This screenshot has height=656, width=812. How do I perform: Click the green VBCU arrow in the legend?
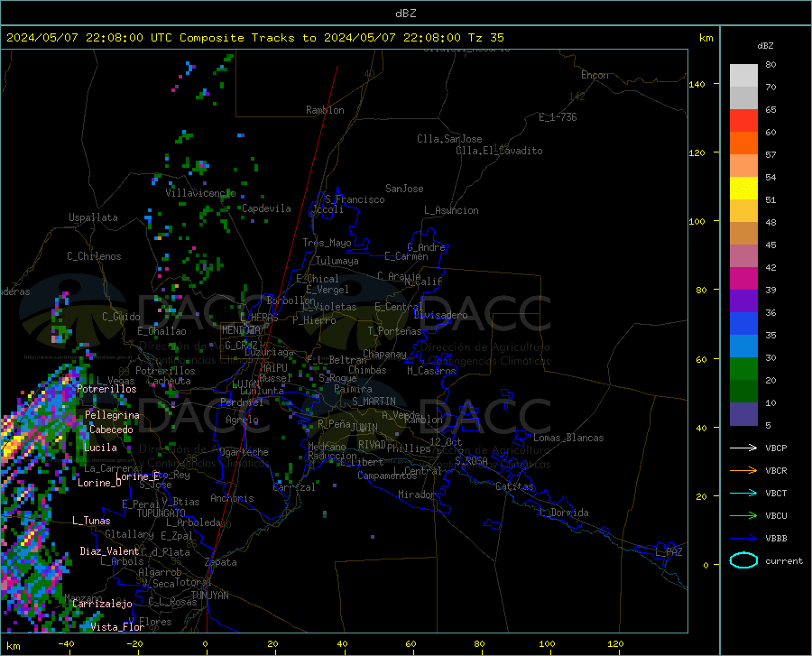coord(743,516)
